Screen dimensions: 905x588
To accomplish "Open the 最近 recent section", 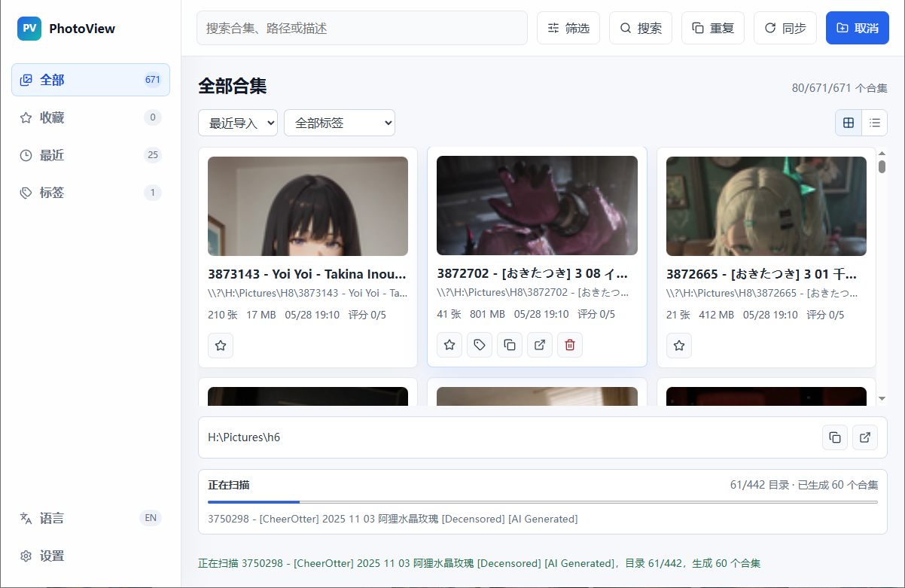I will click(90, 155).
